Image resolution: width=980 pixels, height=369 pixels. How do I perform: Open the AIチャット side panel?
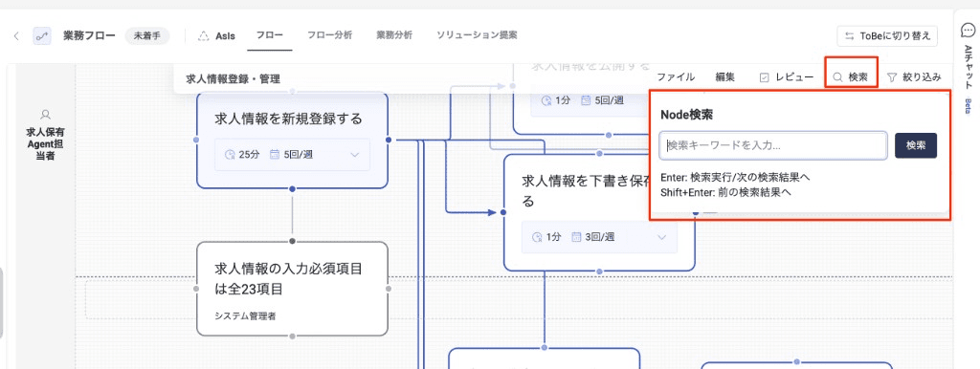point(968,69)
